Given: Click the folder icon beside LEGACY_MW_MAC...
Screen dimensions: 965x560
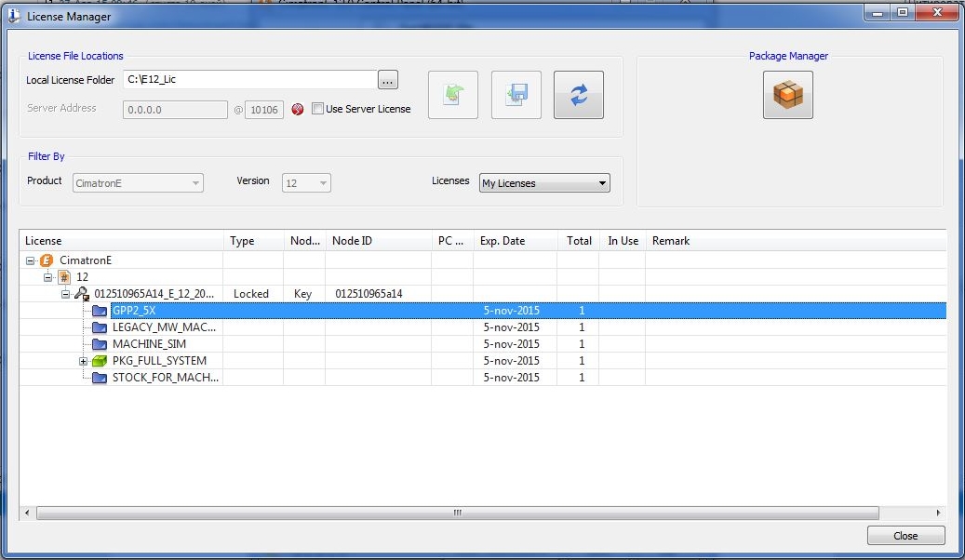Looking at the screenshot, I should [x=99, y=327].
